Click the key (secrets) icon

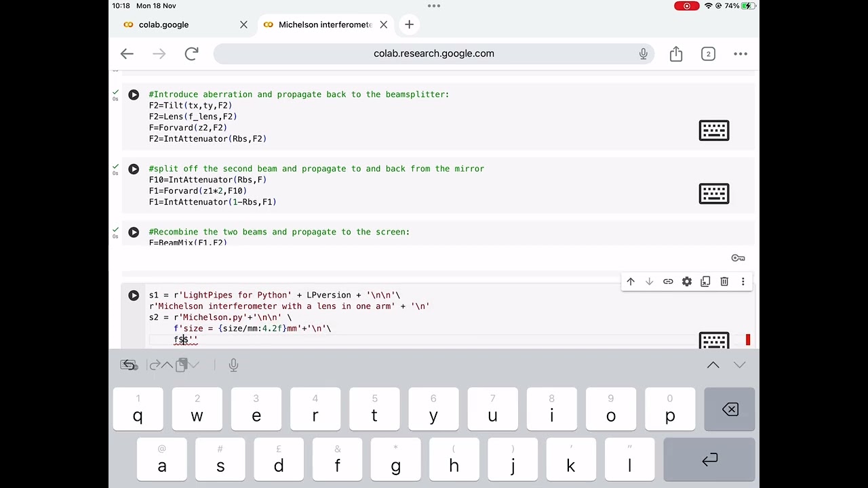pyautogui.click(x=738, y=258)
